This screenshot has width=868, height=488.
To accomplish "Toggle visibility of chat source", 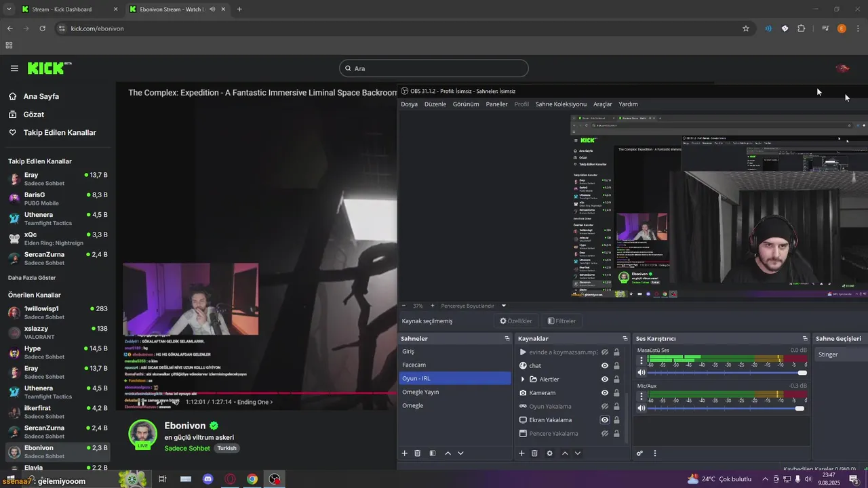I will pos(605,365).
